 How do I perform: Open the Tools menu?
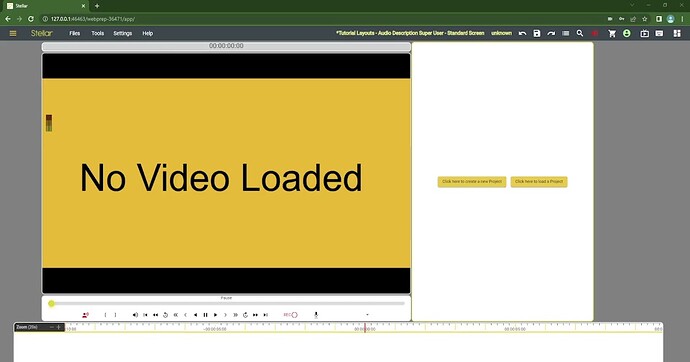point(98,33)
